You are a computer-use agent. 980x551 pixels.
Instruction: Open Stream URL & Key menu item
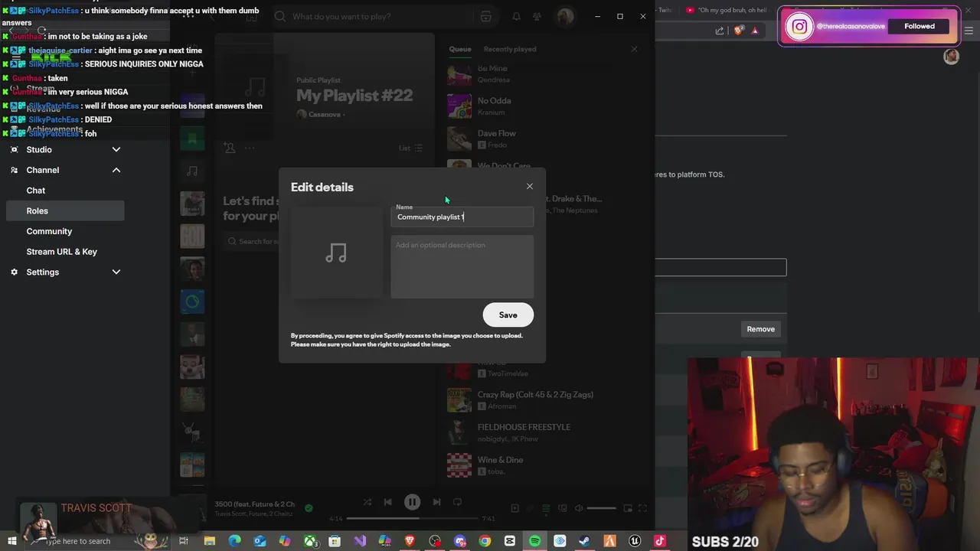(x=61, y=252)
